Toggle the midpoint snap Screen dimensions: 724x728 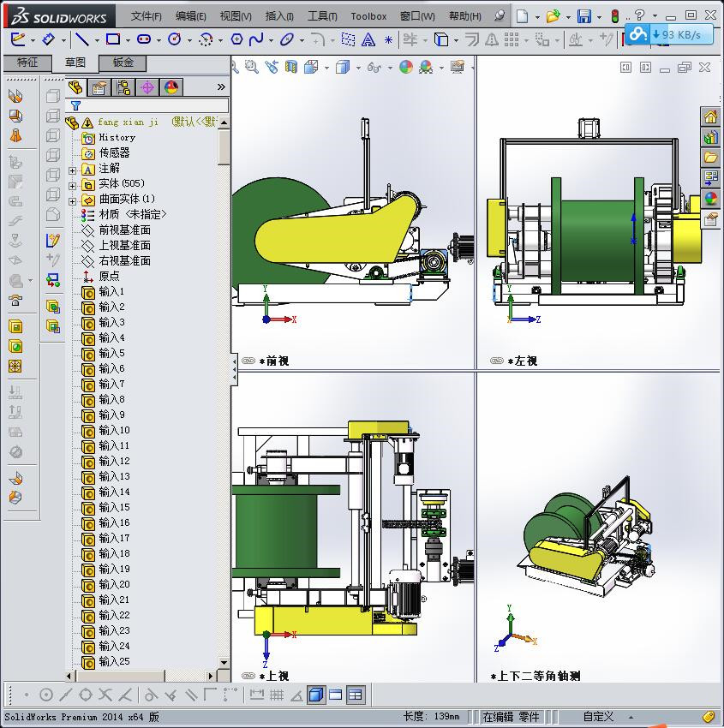tap(65, 695)
